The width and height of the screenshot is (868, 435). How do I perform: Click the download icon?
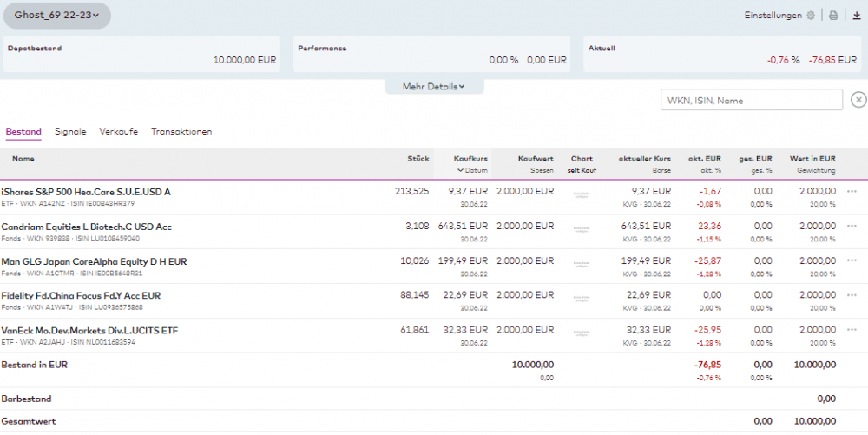click(857, 16)
